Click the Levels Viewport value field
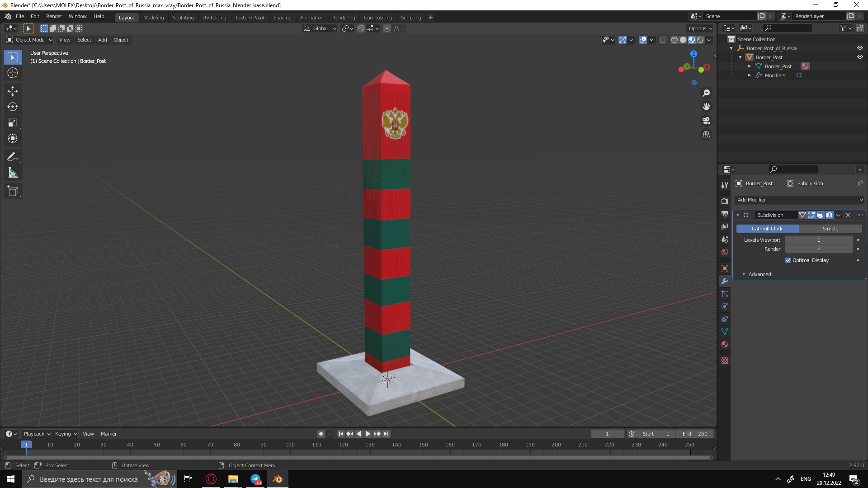868x488 pixels. (819, 240)
